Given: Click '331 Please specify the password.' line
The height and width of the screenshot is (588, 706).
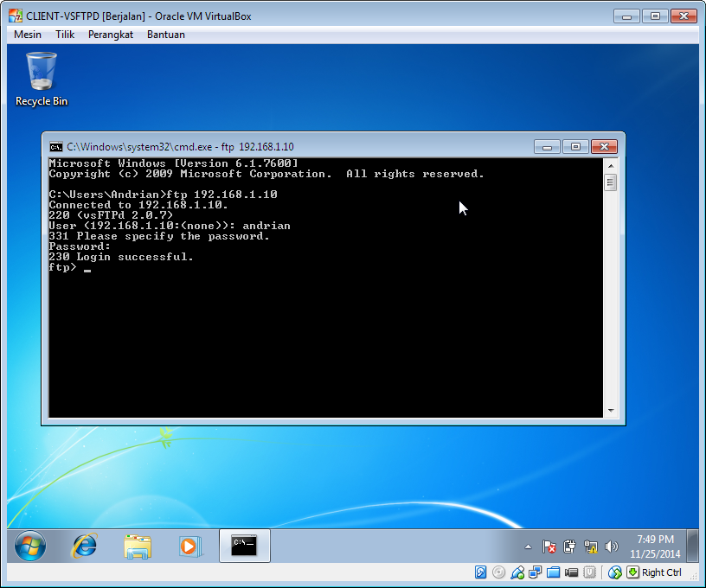Looking at the screenshot, I should coord(159,236).
